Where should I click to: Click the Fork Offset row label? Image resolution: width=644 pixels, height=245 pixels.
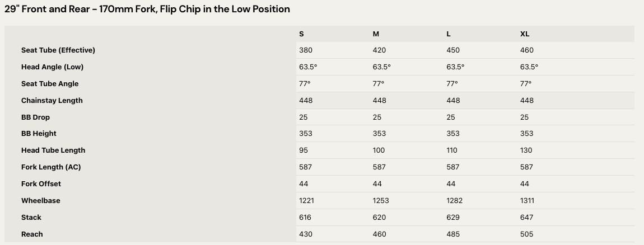[41, 183]
